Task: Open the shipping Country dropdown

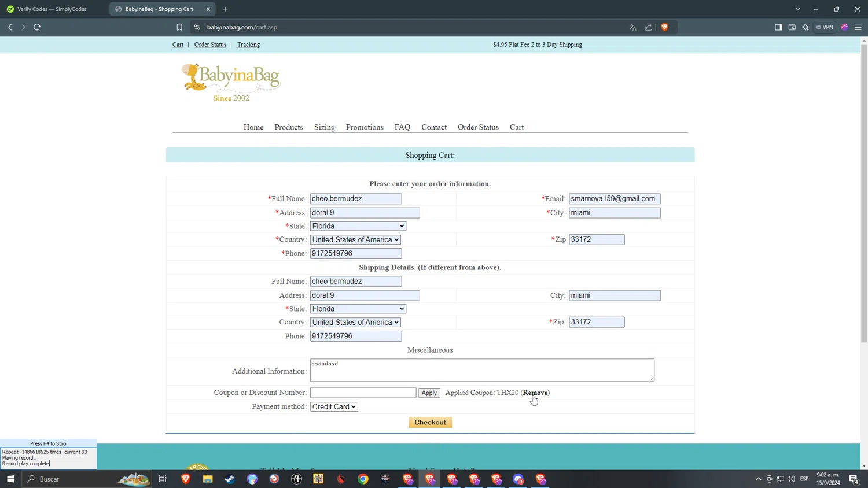Action: (355, 322)
